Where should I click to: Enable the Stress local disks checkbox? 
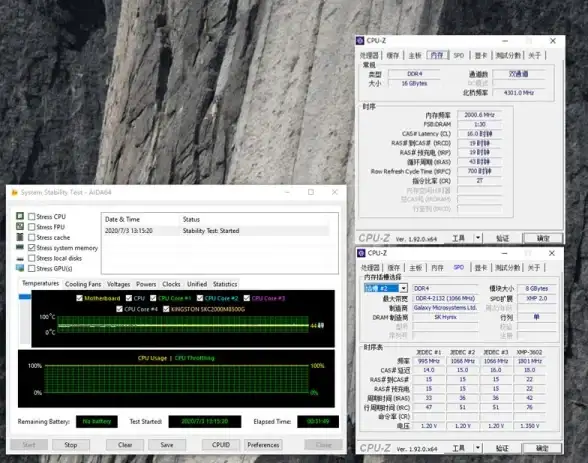pyautogui.click(x=32, y=258)
